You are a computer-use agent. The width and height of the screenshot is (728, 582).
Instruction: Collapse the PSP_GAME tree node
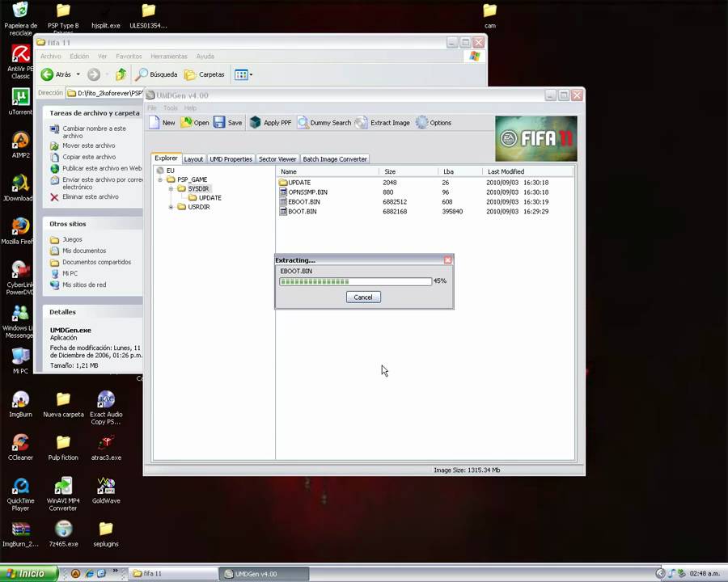tap(160, 179)
